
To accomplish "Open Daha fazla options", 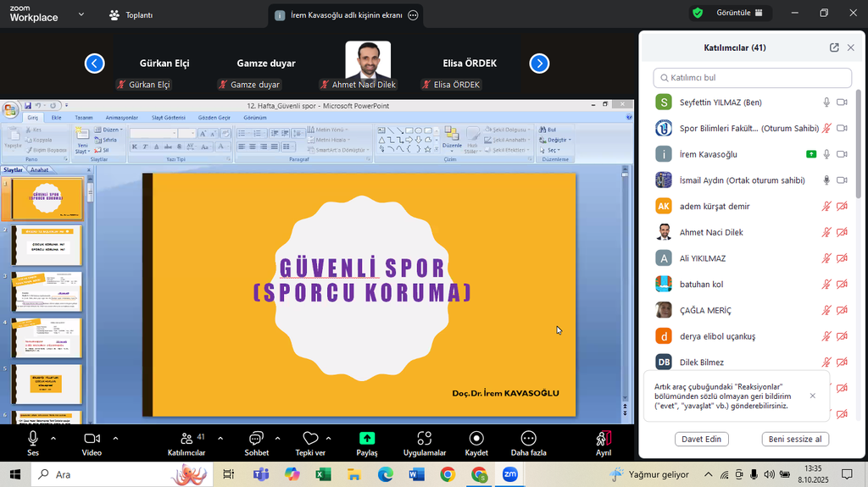I will tap(528, 439).
